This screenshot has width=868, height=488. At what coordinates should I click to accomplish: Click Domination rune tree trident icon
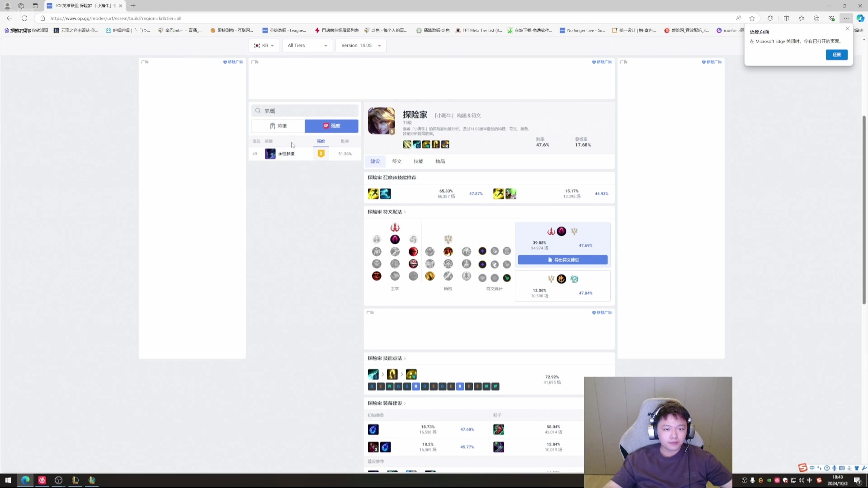pos(395,227)
